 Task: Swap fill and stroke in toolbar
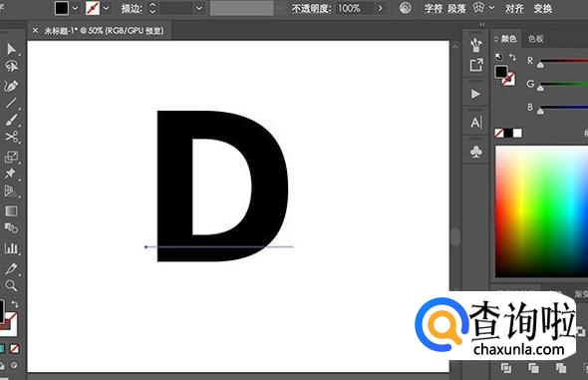tap(15, 304)
